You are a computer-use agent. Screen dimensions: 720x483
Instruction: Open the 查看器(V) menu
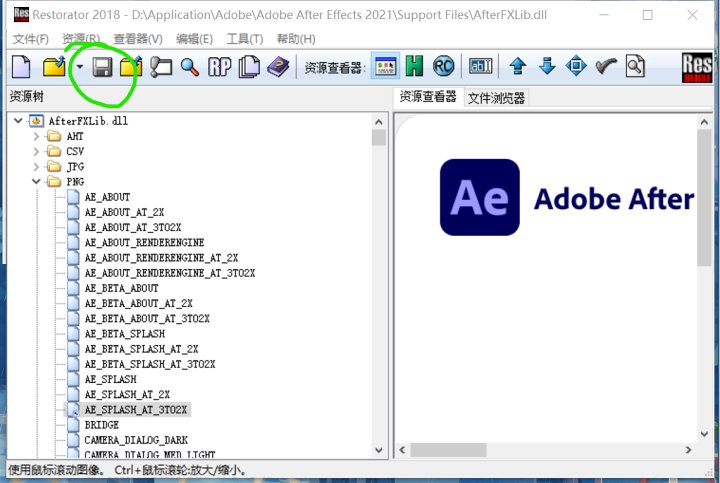click(138, 39)
